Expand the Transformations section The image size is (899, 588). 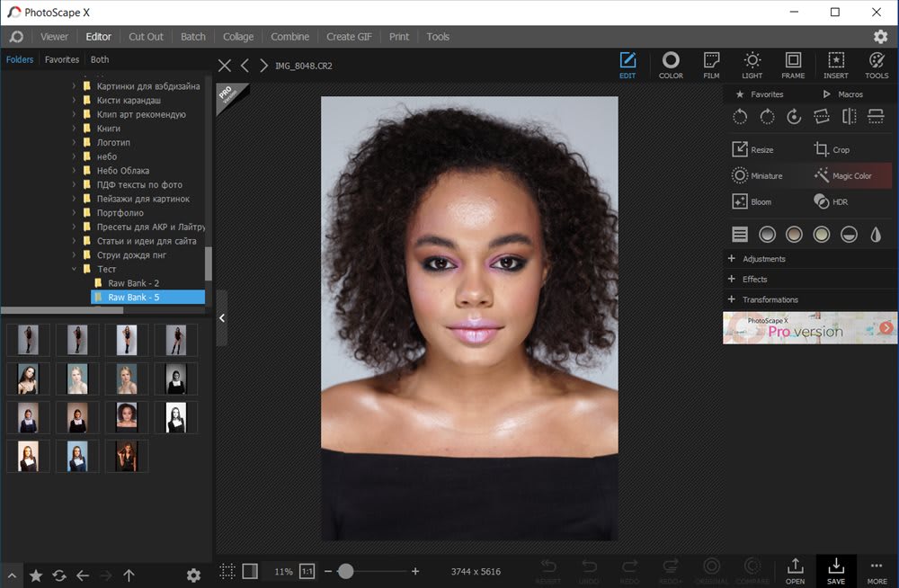(769, 299)
